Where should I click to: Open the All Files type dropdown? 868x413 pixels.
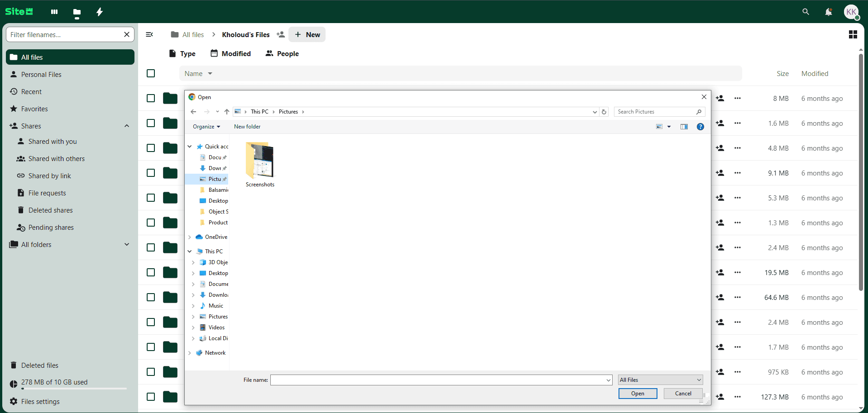(x=660, y=380)
